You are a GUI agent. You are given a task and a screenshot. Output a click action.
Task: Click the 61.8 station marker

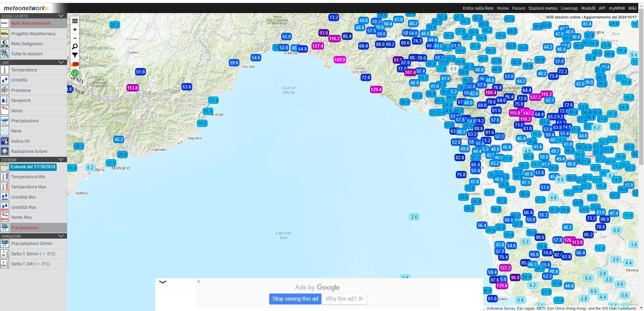(141, 72)
